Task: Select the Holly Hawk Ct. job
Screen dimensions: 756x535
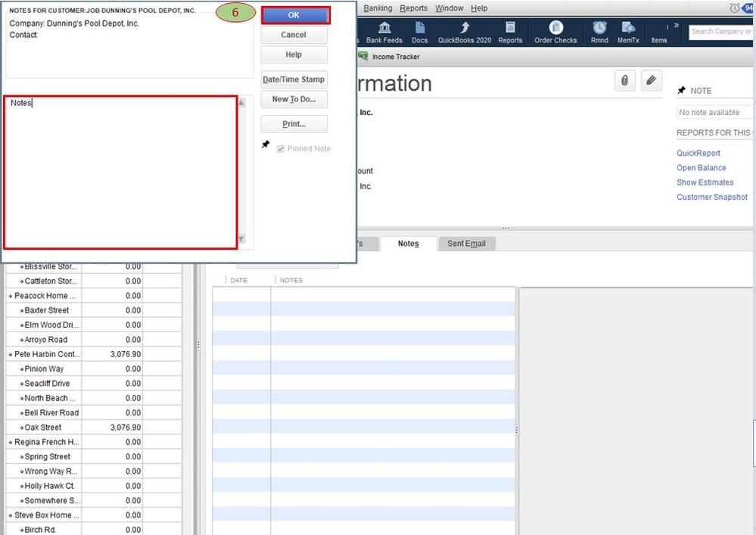Action: tap(50, 486)
